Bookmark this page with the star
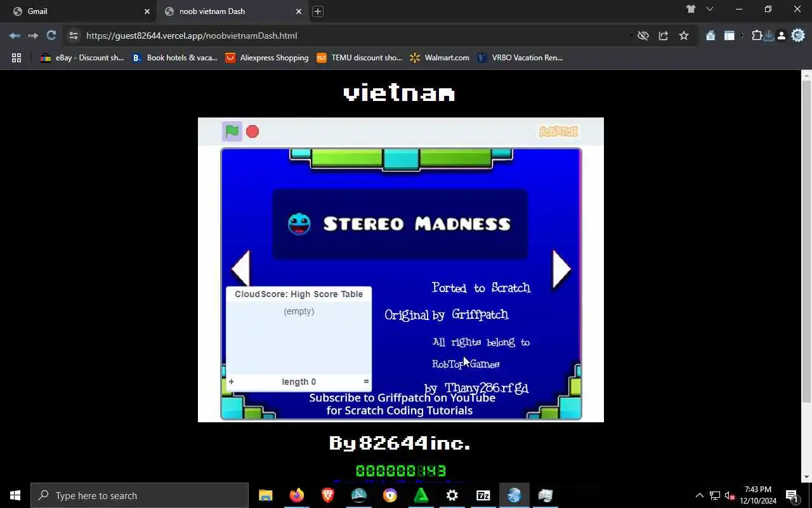This screenshot has height=508, width=812. pos(684,36)
